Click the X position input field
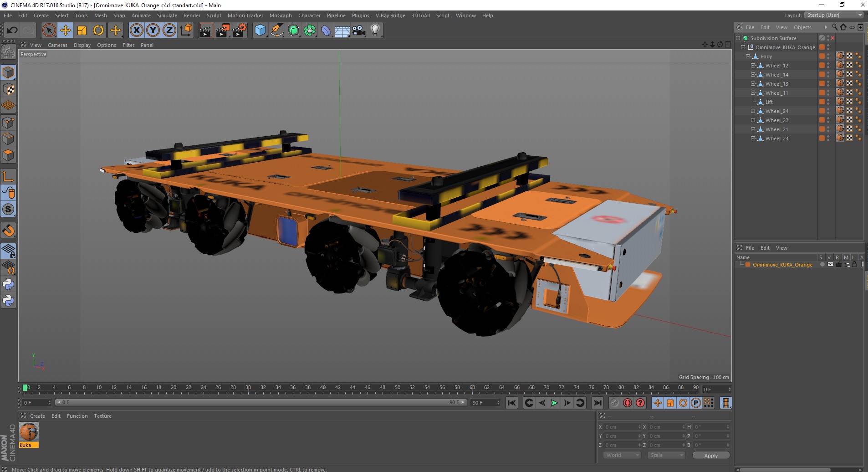868x472 pixels. point(622,427)
